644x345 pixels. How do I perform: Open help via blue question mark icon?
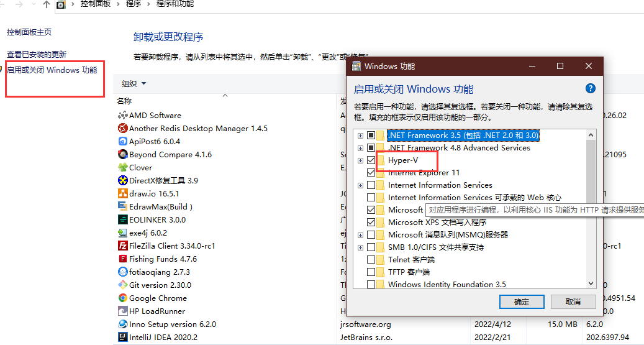[590, 88]
